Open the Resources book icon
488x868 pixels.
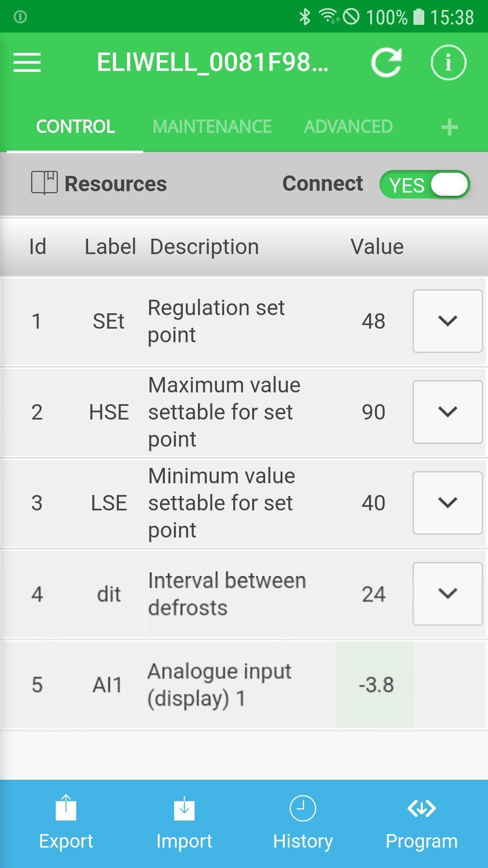44,183
